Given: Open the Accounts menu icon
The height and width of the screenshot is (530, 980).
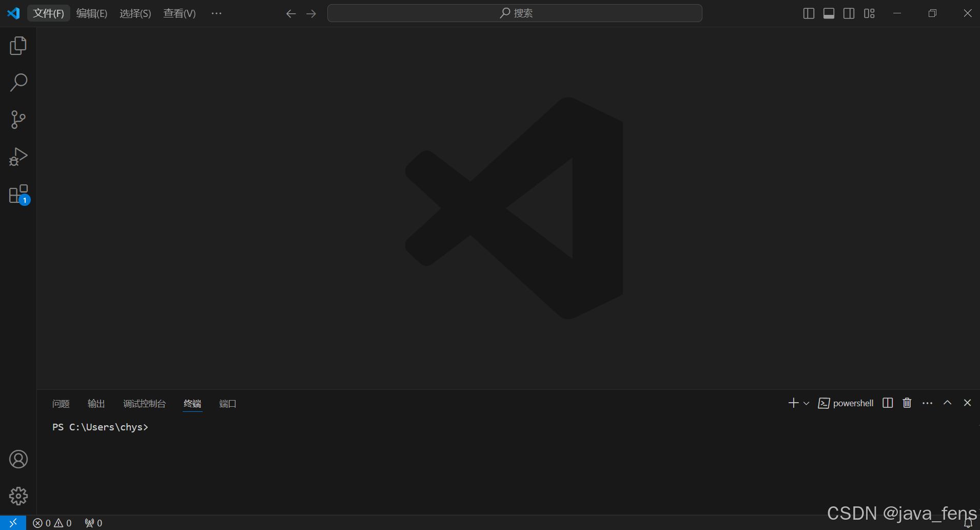Looking at the screenshot, I should [x=18, y=459].
